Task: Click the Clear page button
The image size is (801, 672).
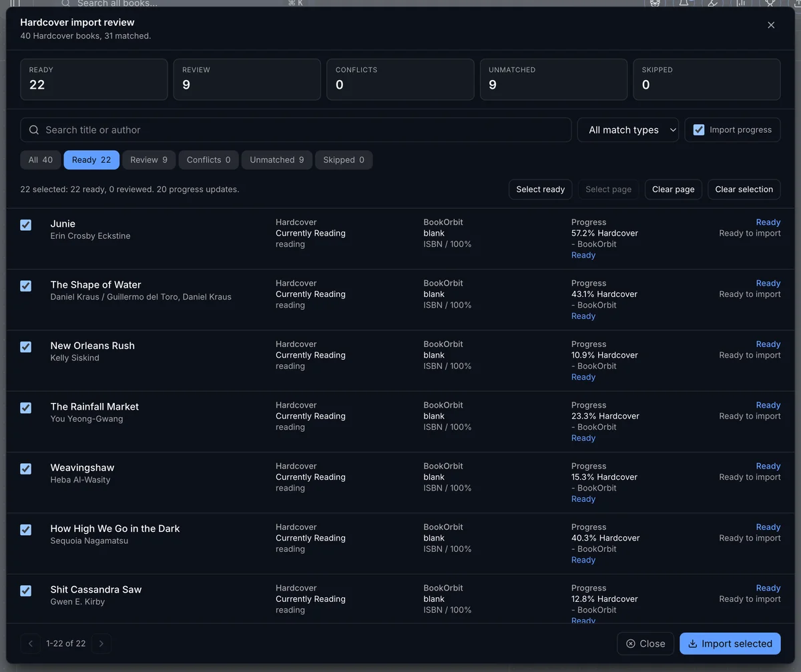Action: coord(674,190)
